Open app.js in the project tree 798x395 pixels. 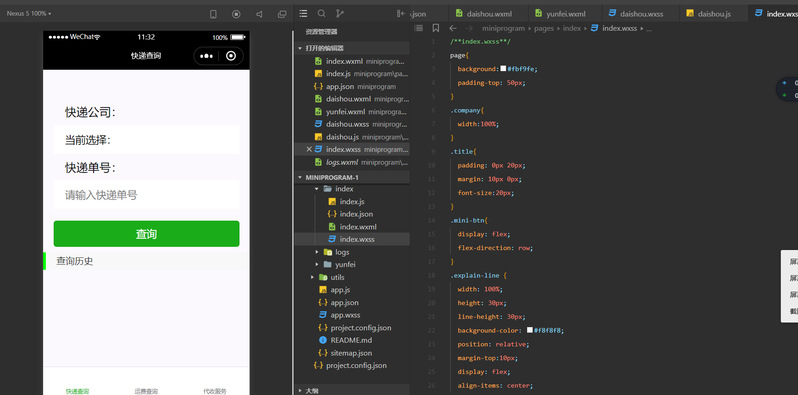pos(352,290)
